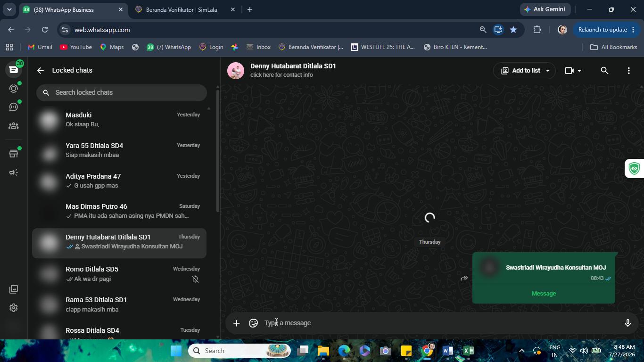Viewport: 644px width, 362px height.
Task: Open a new browser tab
Action: [x=250, y=9]
